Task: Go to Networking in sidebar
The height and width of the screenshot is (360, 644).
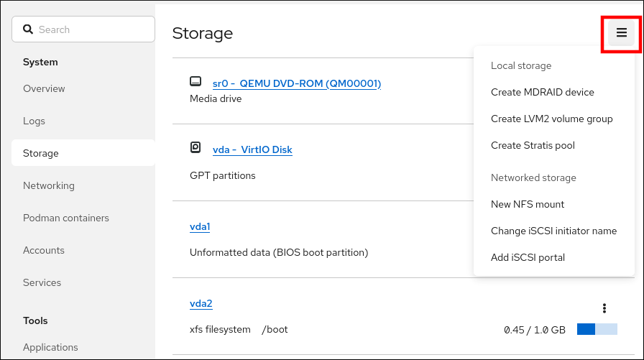Action: (x=48, y=185)
